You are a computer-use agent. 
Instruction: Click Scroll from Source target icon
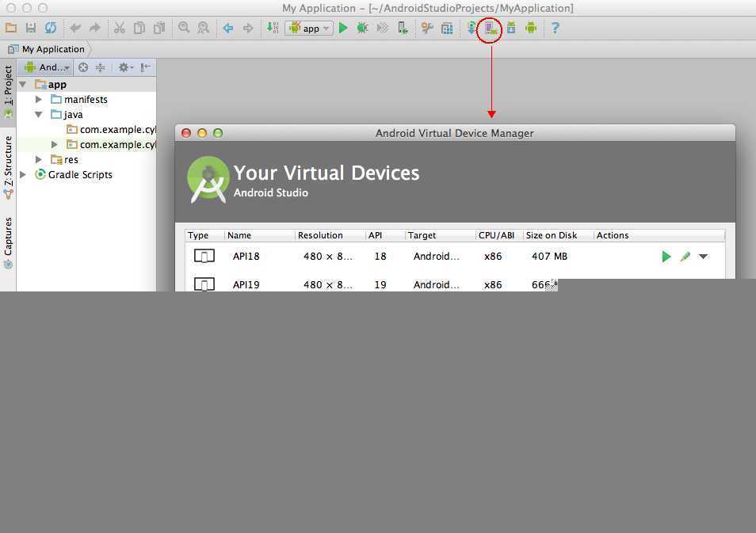pos(83,67)
